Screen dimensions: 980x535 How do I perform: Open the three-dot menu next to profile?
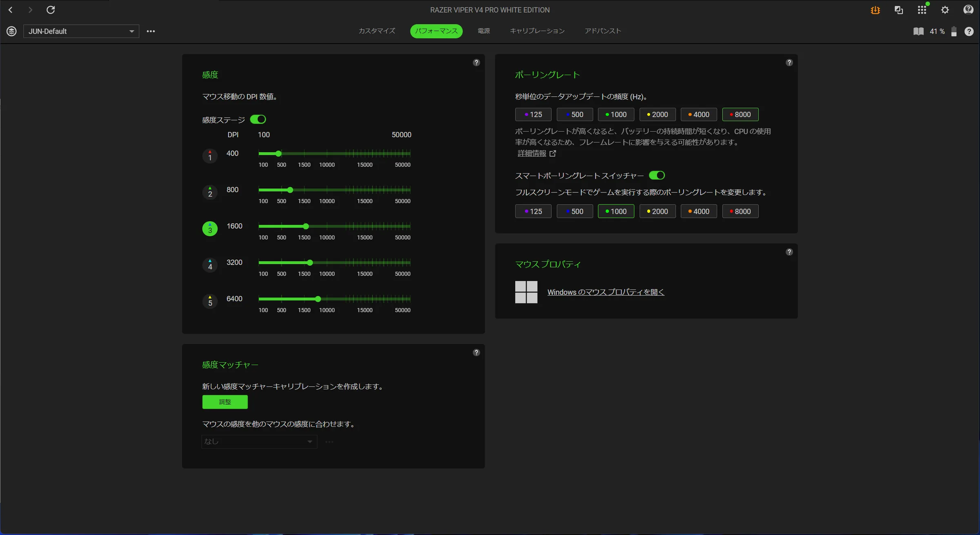point(151,31)
